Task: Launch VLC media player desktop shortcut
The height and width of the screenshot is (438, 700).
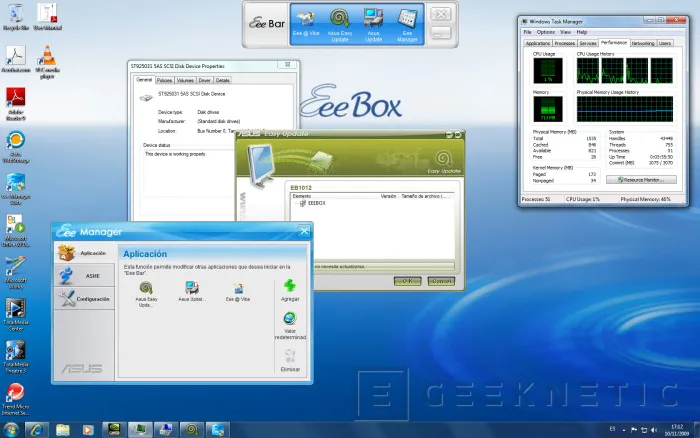Action: point(47,62)
